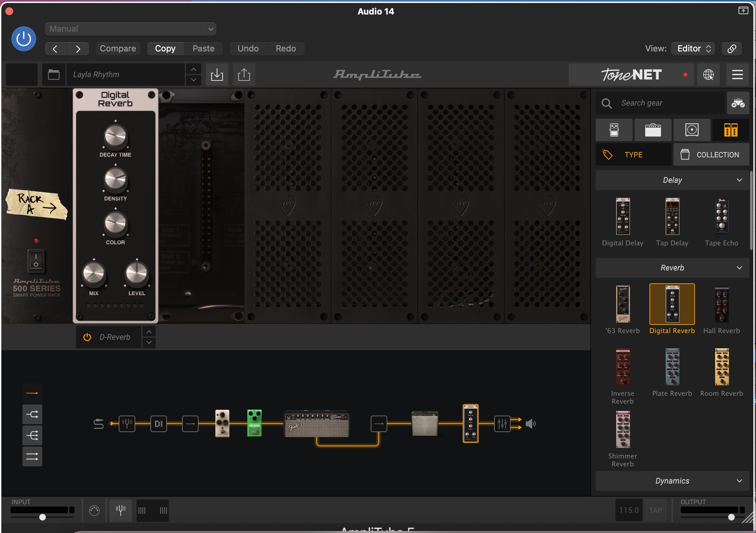Viewport: 756px width, 533px height.
Task: Open the Manual preset dropdown
Action: [131, 29]
